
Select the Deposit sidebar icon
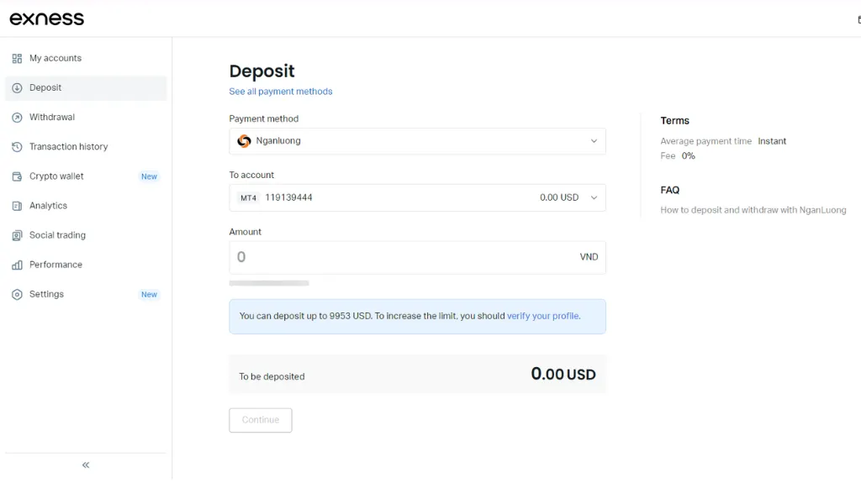[18, 87]
